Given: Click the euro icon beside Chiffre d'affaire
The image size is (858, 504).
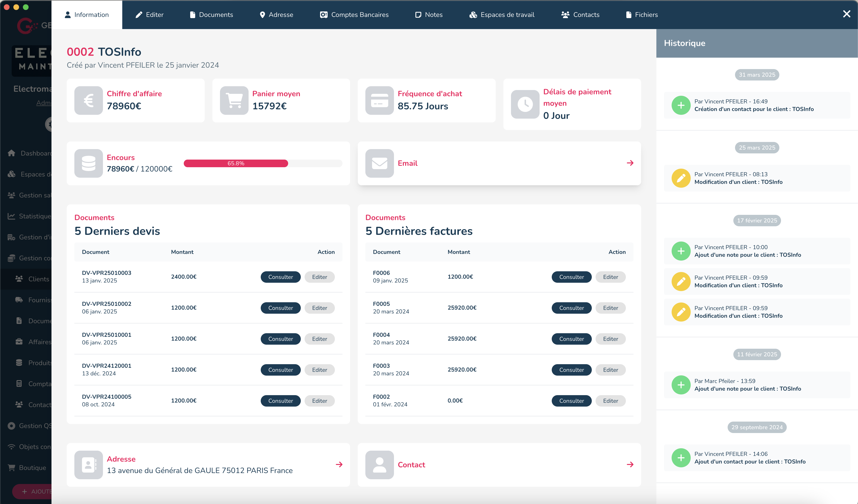Looking at the screenshot, I should [88, 100].
